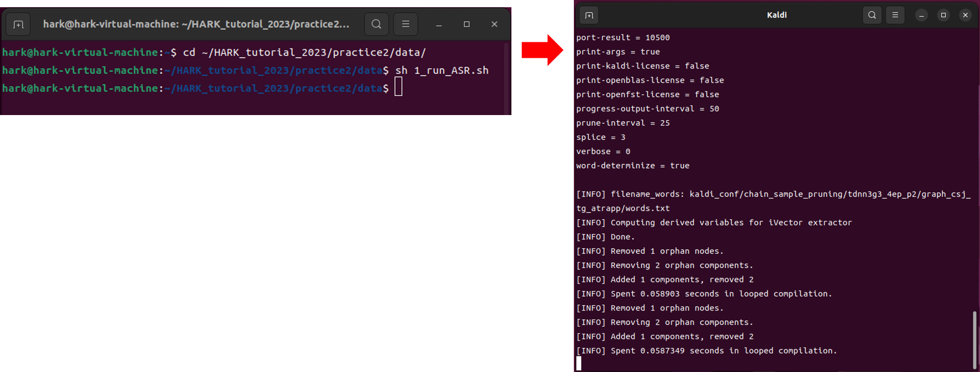The height and width of the screenshot is (372, 980).
Task: Open a new tab in the Kaldi window
Action: point(589,15)
